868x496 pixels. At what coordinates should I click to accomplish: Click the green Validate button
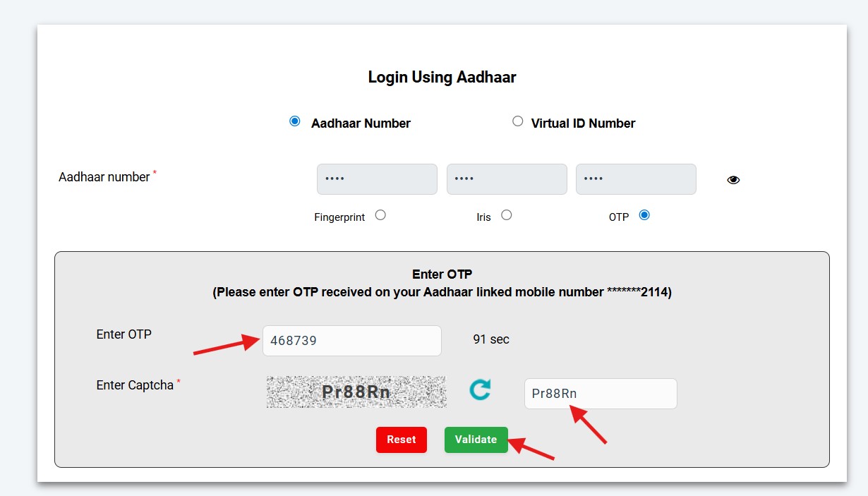[x=476, y=440]
